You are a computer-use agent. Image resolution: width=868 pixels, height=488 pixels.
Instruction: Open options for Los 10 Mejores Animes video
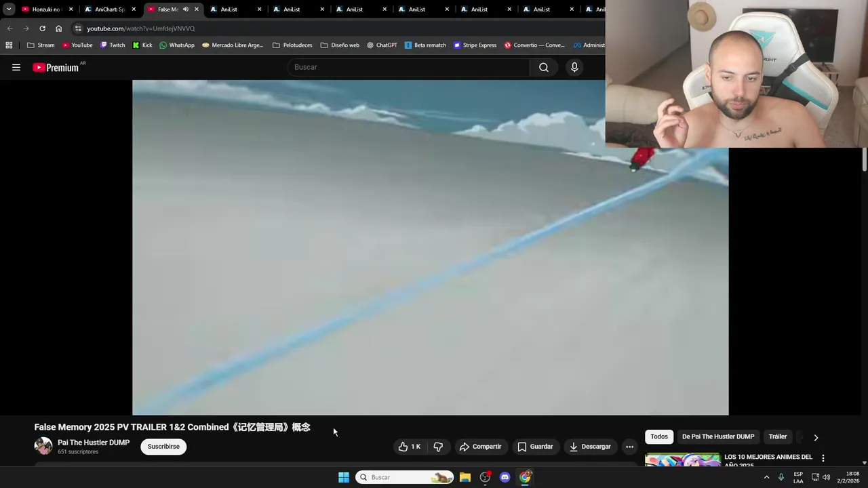823,458
